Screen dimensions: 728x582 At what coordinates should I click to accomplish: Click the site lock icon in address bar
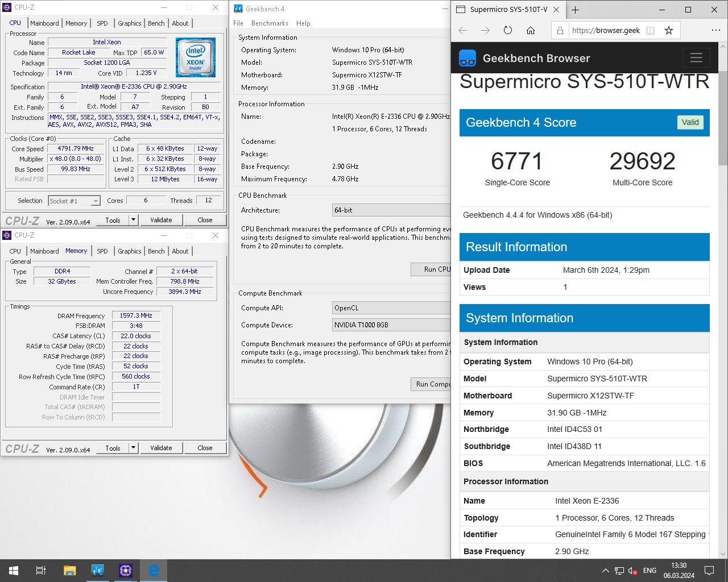[560, 31]
